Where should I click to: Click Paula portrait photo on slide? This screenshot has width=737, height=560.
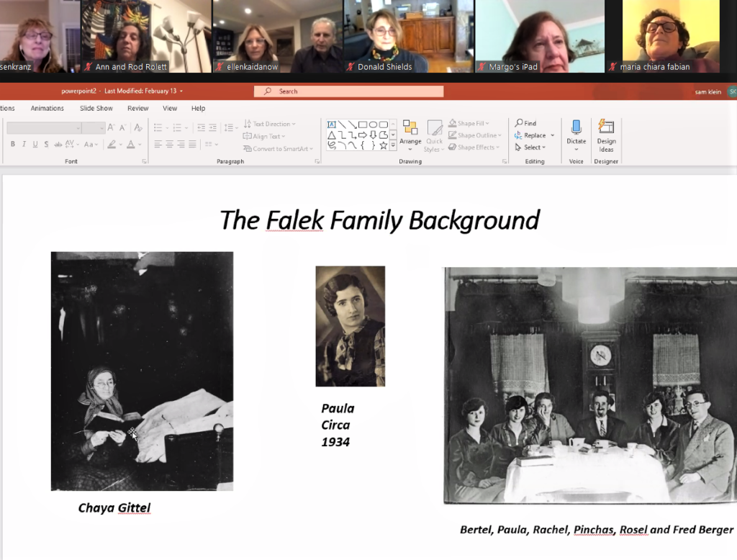[x=351, y=326]
